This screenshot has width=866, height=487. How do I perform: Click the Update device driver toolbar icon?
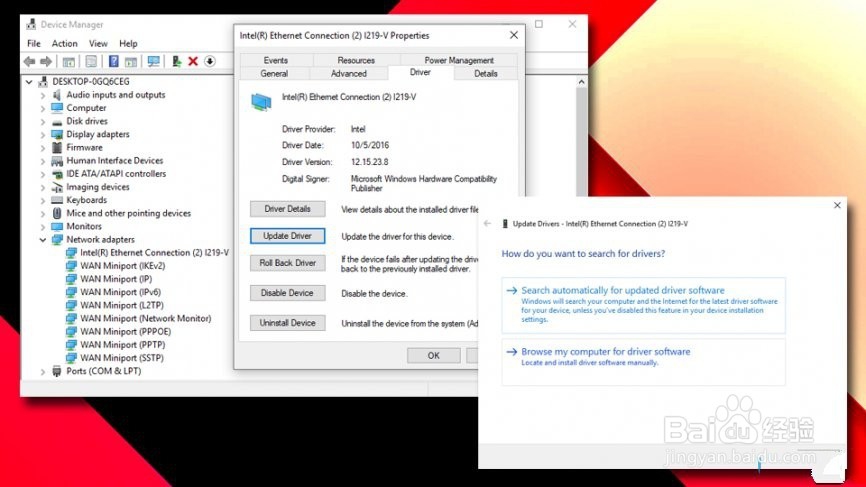176,61
